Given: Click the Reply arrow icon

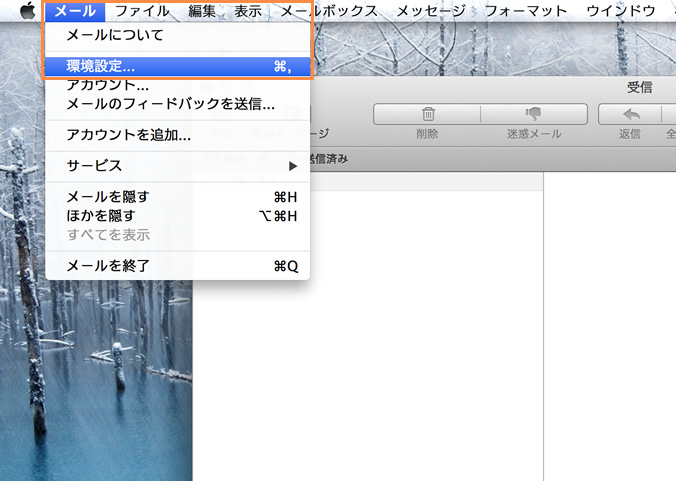Looking at the screenshot, I should (631, 114).
